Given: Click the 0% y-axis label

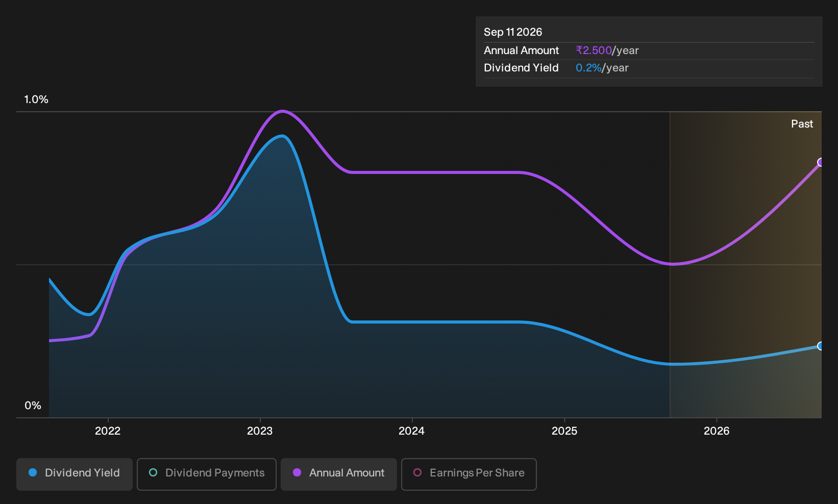Looking at the screenshot, I should pyautogui.click(x=33, y=406).
